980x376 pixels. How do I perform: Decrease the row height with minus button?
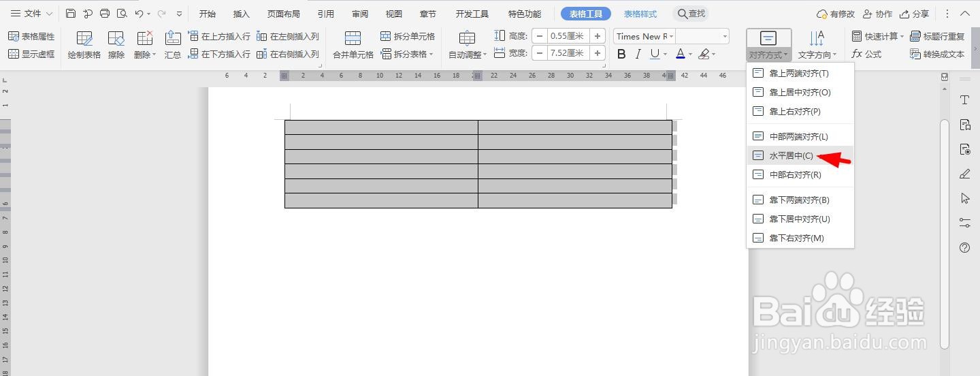pyautogui.click(x=540, y=36)
